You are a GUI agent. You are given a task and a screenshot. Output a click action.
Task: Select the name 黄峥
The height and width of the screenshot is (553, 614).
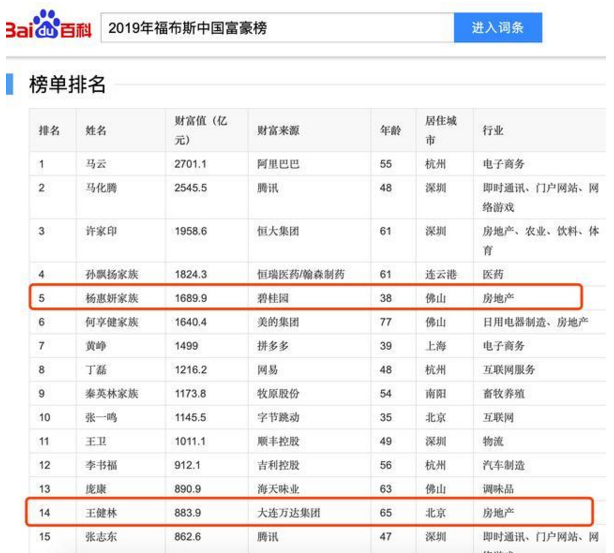(x=96, y=346)
